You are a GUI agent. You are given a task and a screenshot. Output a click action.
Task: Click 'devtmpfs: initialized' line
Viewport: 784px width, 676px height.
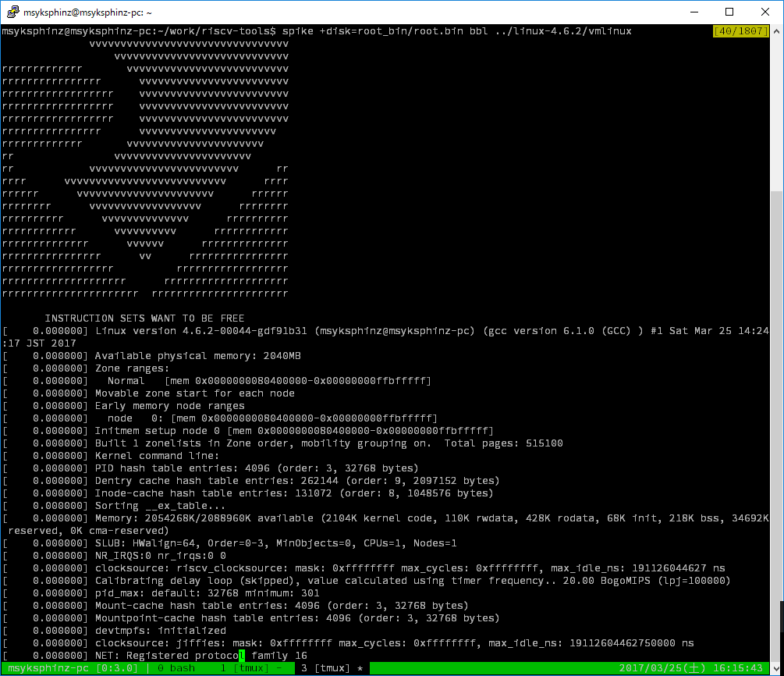114,631
